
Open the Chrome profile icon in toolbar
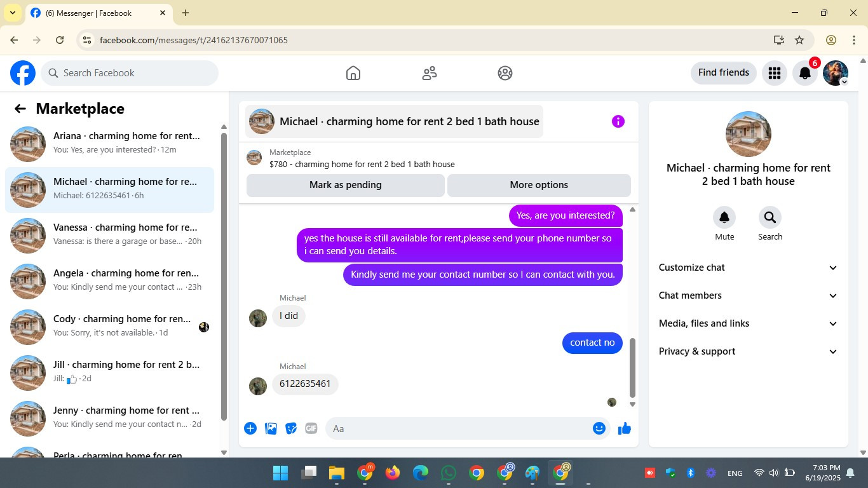(x=831, y=40)
